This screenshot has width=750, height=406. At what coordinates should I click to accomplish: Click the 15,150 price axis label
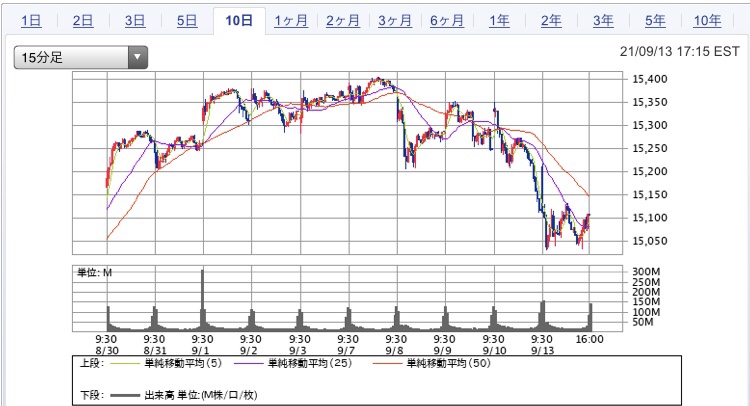[650, 195]
